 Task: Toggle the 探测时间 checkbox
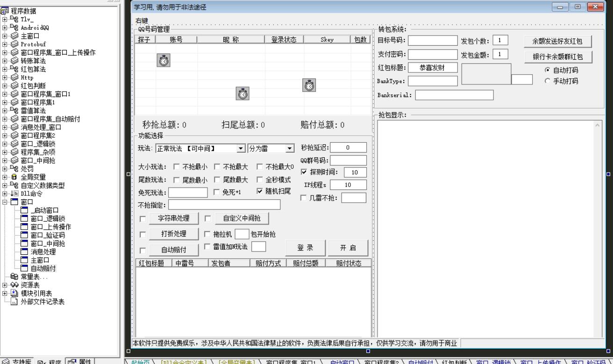click(x=304, y=172)
